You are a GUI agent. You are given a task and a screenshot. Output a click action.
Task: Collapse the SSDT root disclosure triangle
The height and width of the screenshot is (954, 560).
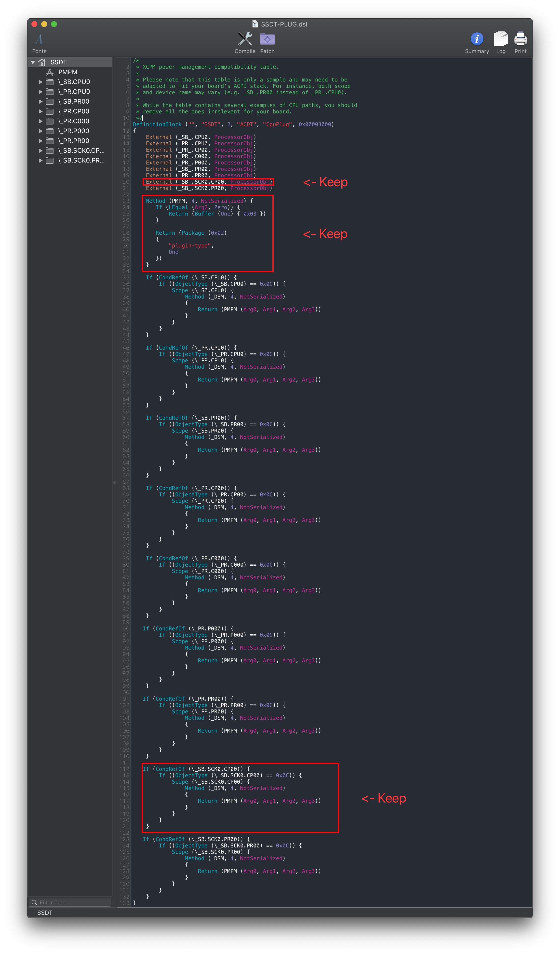pos(33,62)
